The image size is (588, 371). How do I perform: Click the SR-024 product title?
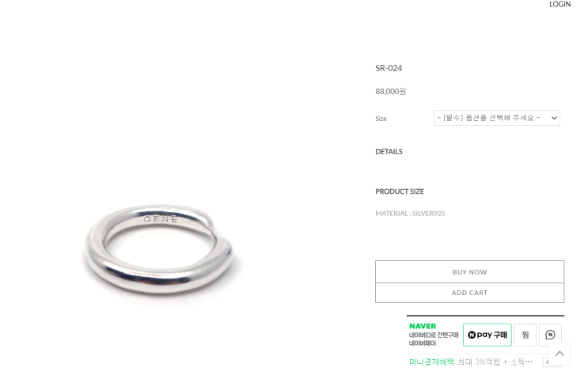coord(389,68)
